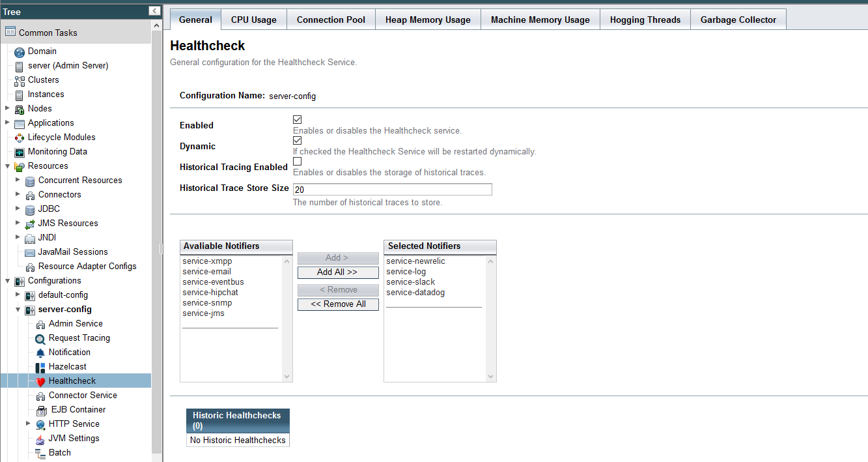Select the JDBC resources icon
This screenshot has height=462, width=868.
30,209
